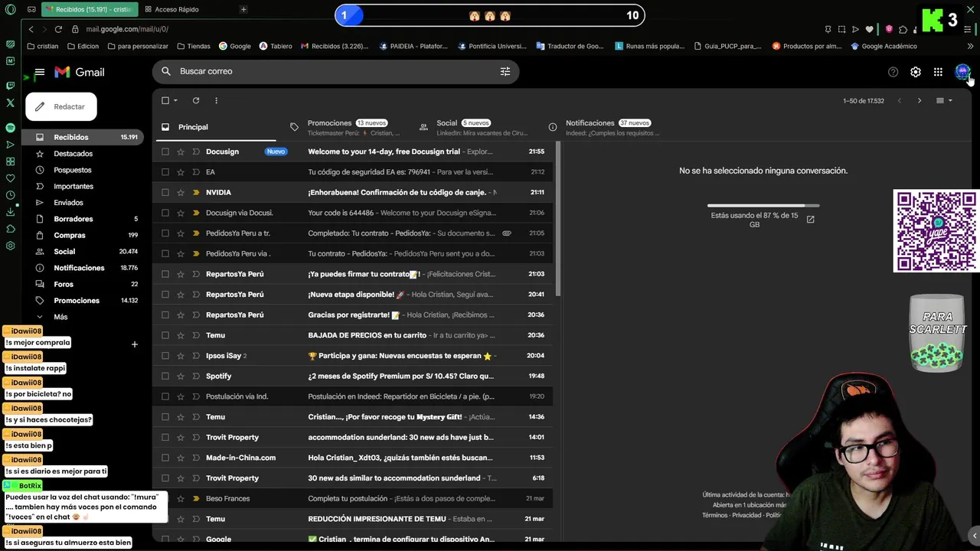Select checkbox for Made-in-China.com email
The image size is (980, 551).
click(x=165, y=458)
